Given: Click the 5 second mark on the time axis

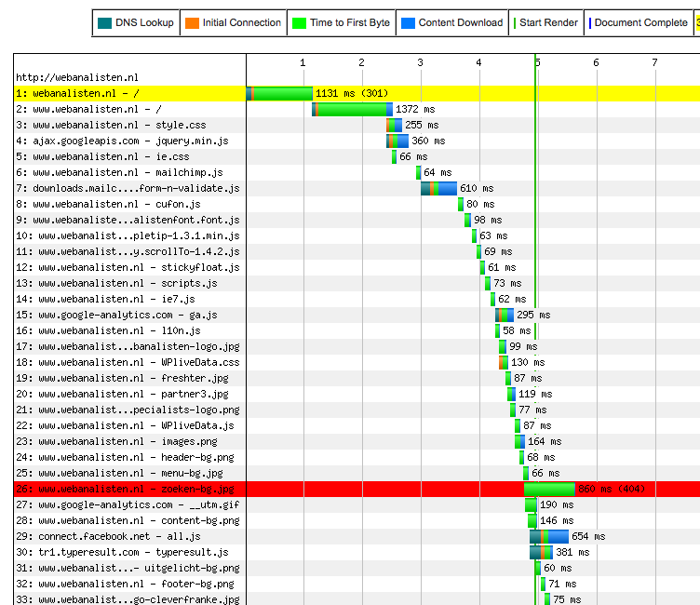Looking at the screenshot, I should point(537,62).
